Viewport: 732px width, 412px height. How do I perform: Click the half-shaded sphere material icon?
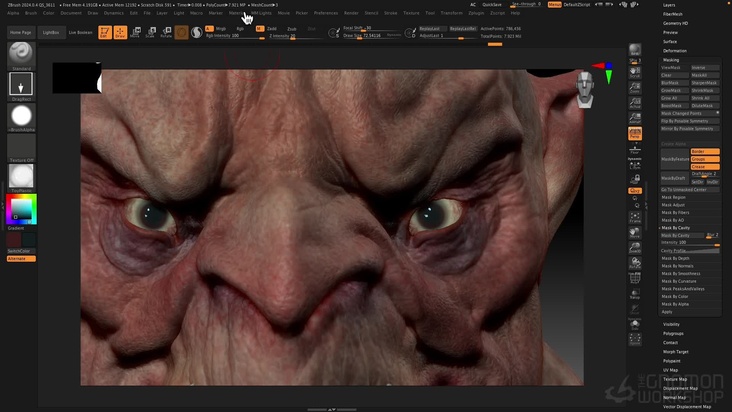pos(197,32)
